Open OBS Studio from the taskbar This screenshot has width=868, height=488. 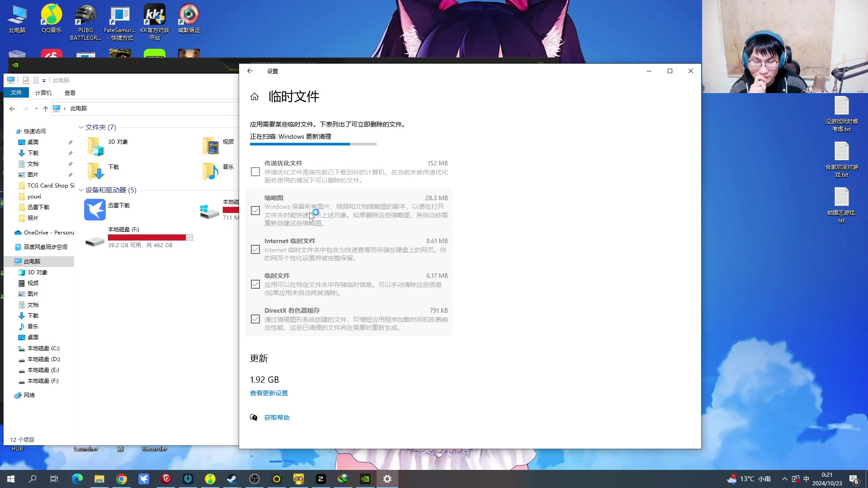coord(255,479)
